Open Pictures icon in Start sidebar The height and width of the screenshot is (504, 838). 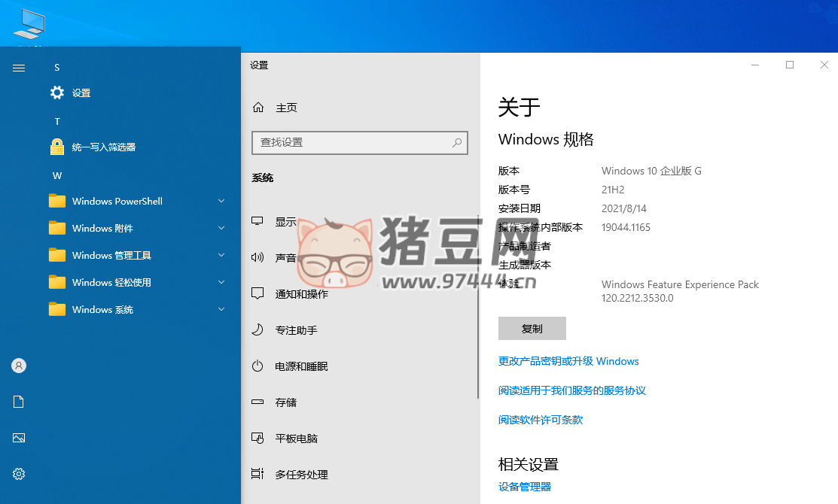coord(19,438)
